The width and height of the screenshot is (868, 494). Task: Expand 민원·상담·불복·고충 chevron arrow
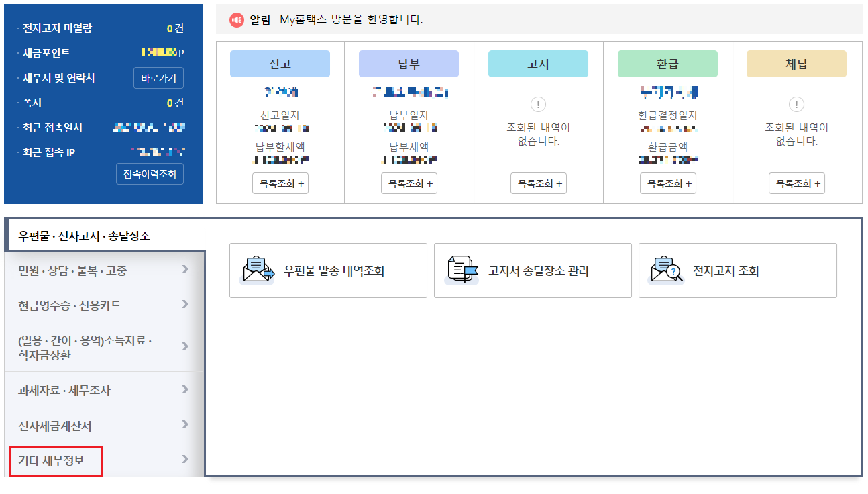point(185,270)
